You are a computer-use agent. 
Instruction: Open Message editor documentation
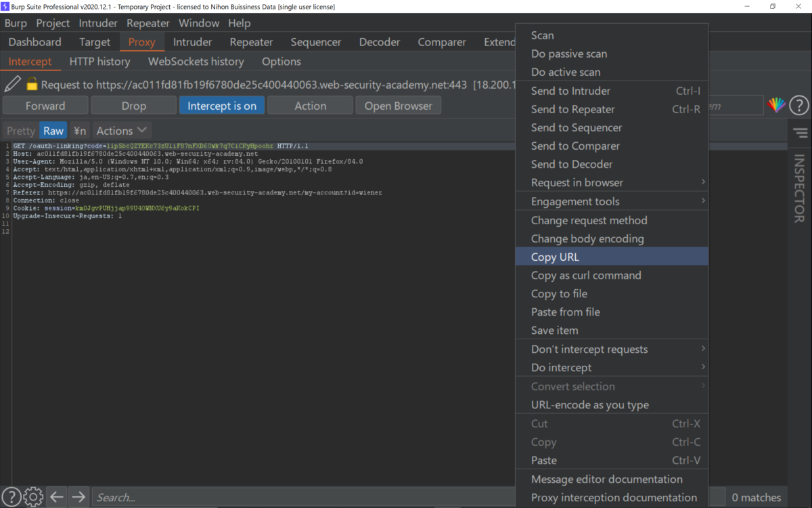(x=612, y=479)
